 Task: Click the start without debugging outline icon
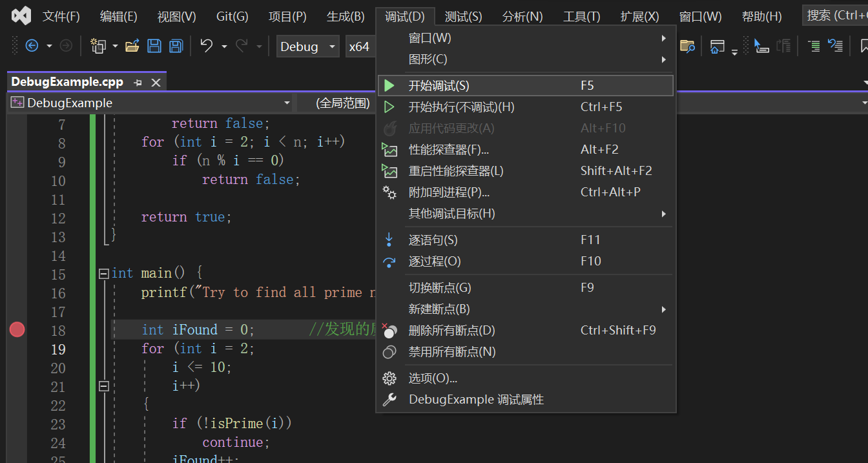(389, 107)
